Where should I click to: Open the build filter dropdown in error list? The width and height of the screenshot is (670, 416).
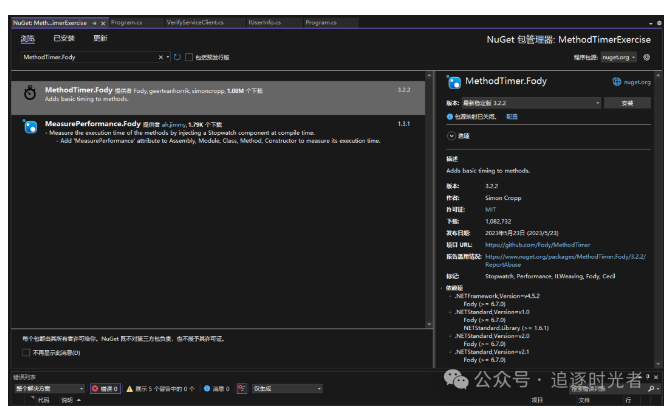pos(287,389)
